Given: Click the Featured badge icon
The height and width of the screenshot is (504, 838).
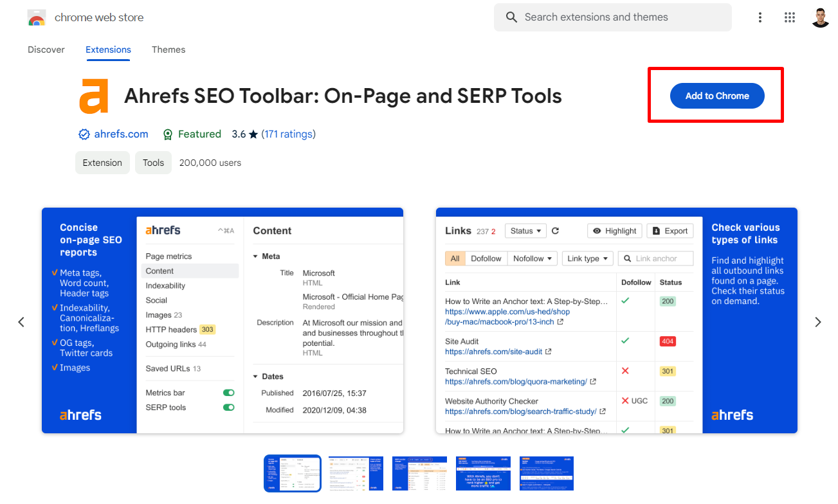Looking at the screenshot, I should tap(168, 134).
